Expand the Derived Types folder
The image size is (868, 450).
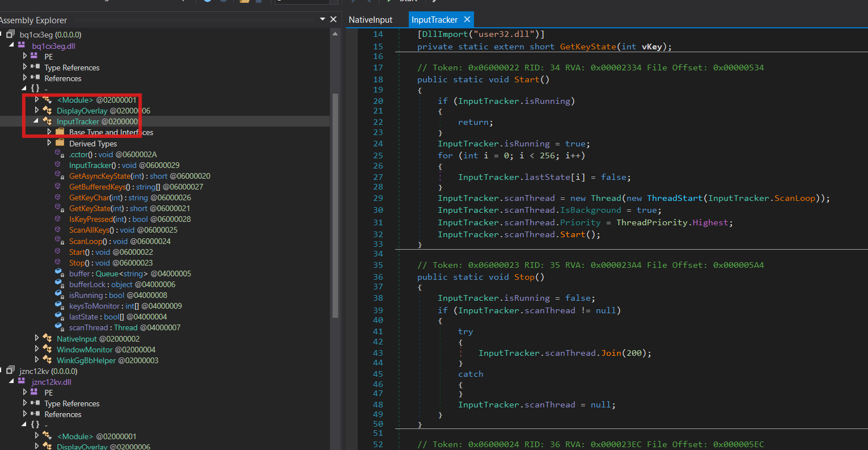(49, 144)
